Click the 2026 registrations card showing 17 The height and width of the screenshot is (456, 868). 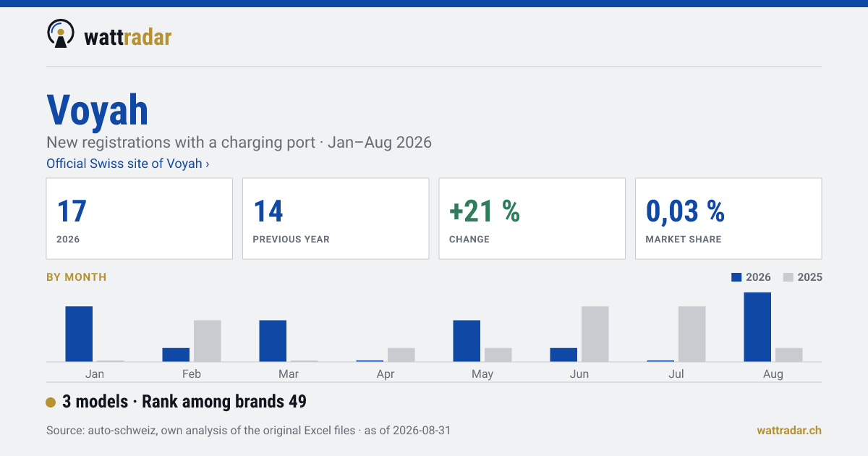(x=140, y=219)
